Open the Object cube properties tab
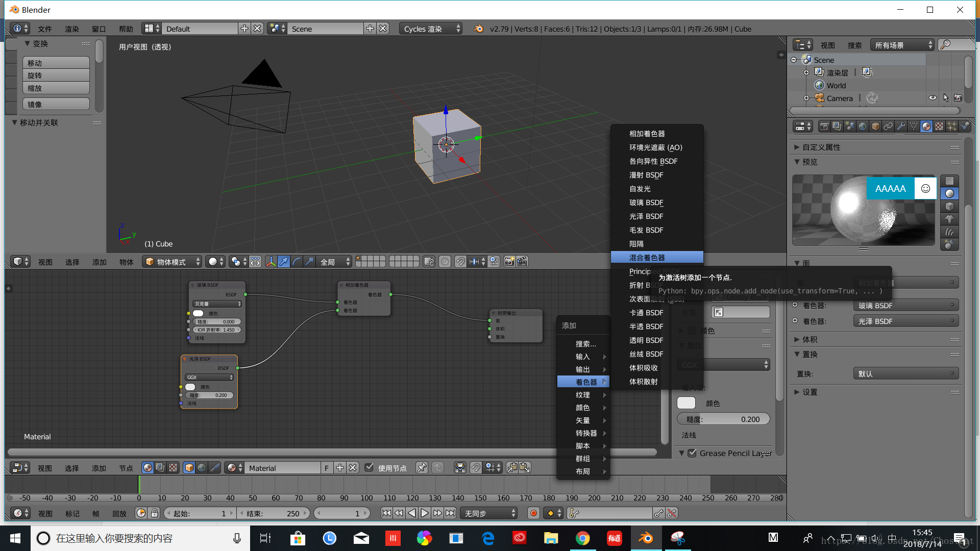This screenshot has width=980, height=551. 875,127
